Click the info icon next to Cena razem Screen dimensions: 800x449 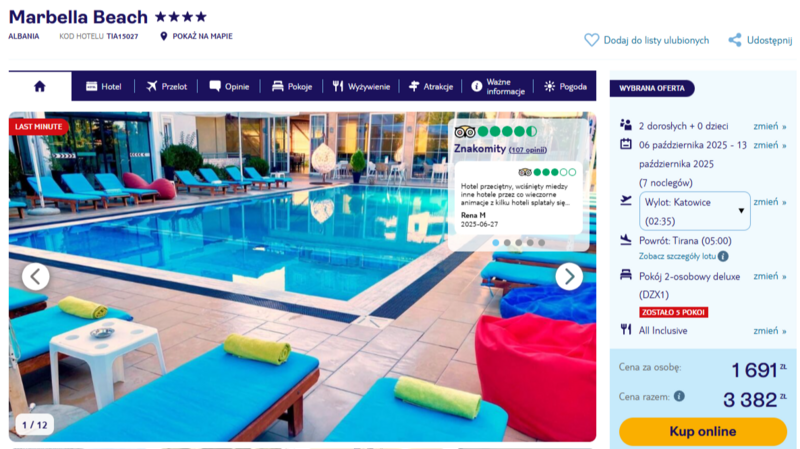point(679,396)
